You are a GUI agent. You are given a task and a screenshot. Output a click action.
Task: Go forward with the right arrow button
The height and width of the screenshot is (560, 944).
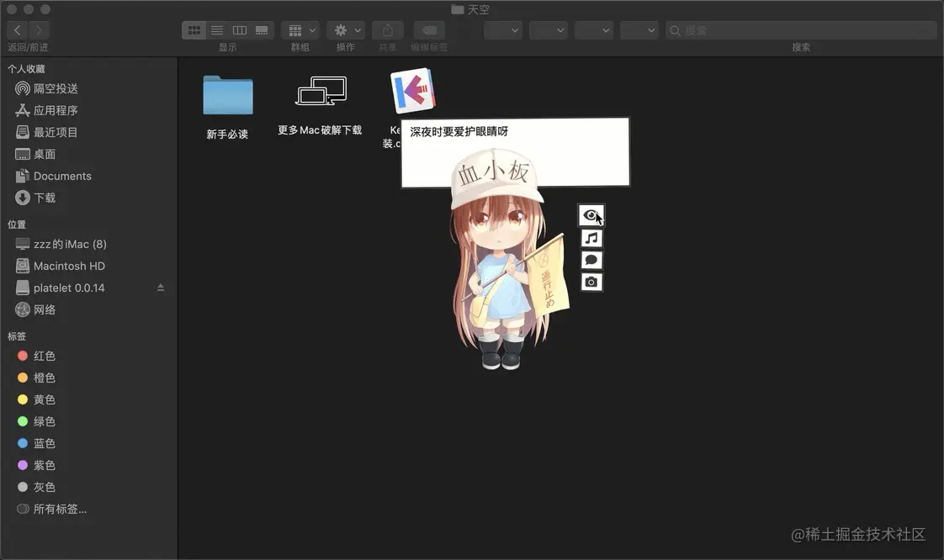click(x=40, y=30)
